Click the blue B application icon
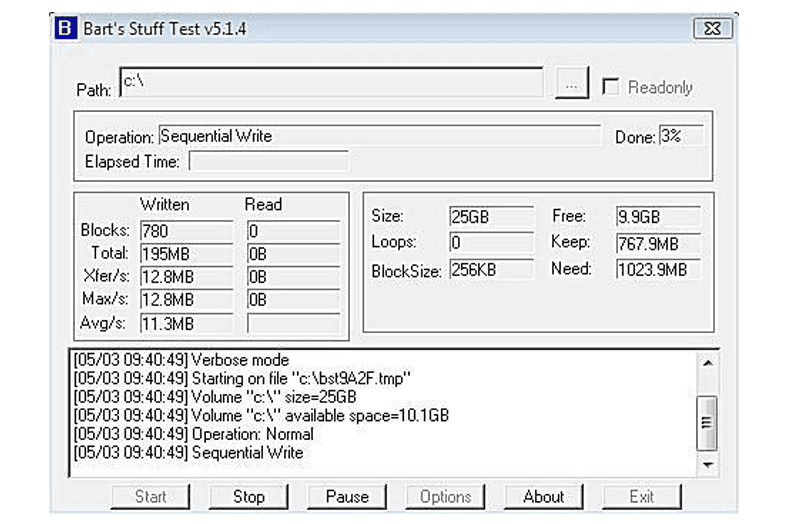Viewport: 786px width, 524px height. coord(66,28)
